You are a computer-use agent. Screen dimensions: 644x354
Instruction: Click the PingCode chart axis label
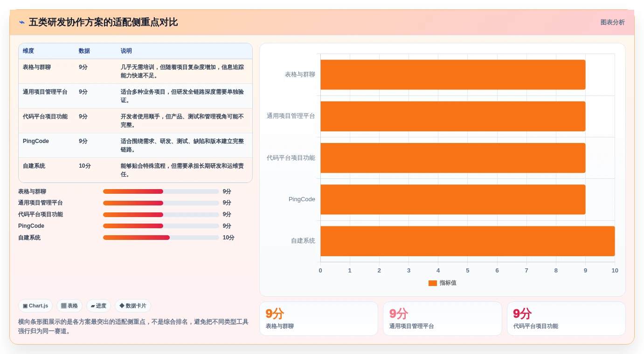pos(302,199)
